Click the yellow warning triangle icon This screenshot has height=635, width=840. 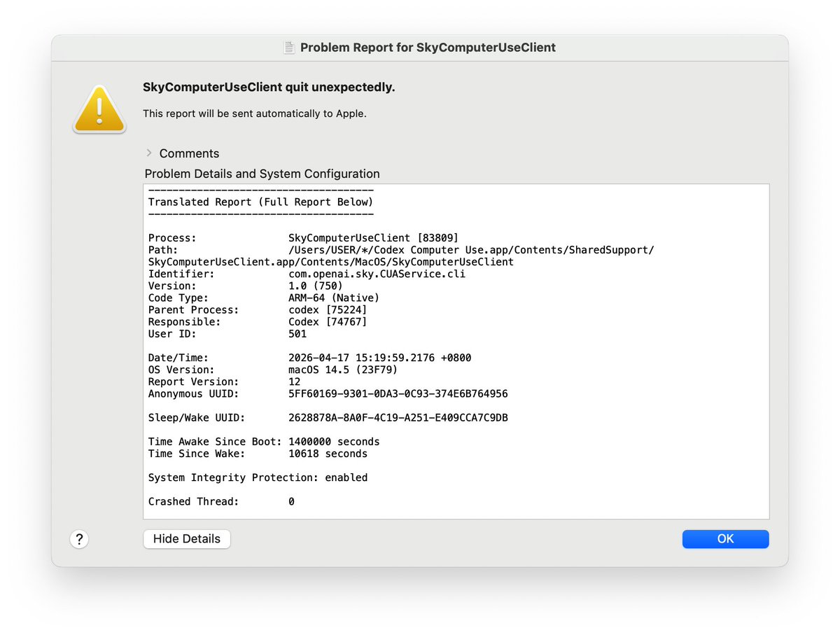coord(99,109)
